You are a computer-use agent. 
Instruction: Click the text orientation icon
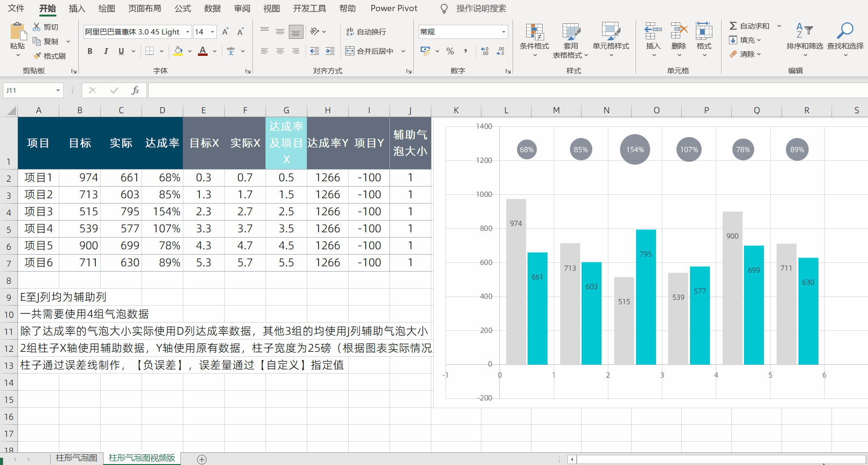[x=315, y=32]
